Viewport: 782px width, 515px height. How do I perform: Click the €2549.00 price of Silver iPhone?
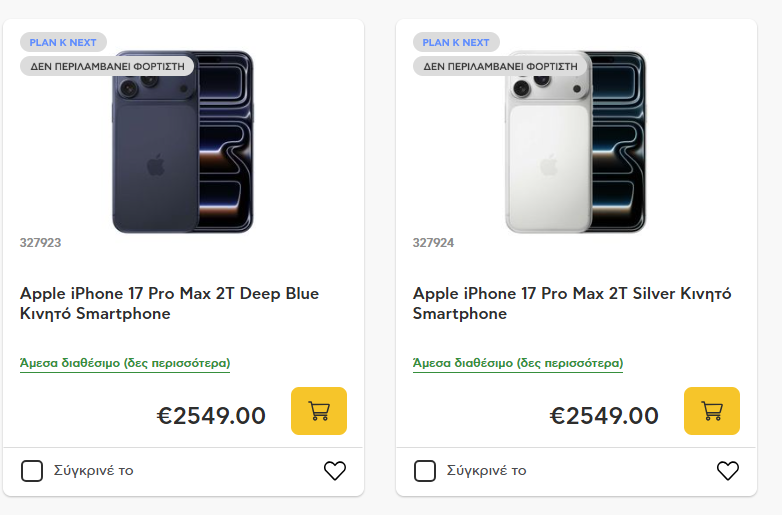(604, 416)
